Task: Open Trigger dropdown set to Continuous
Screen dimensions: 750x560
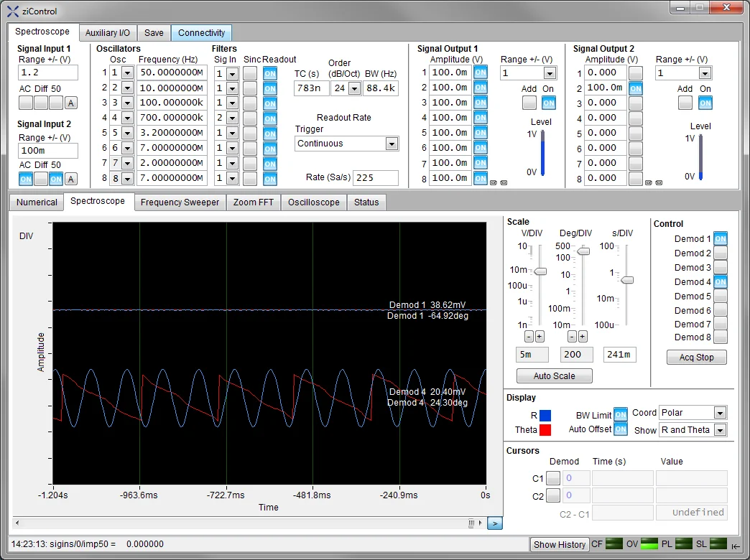Action: tap(392, 144)
